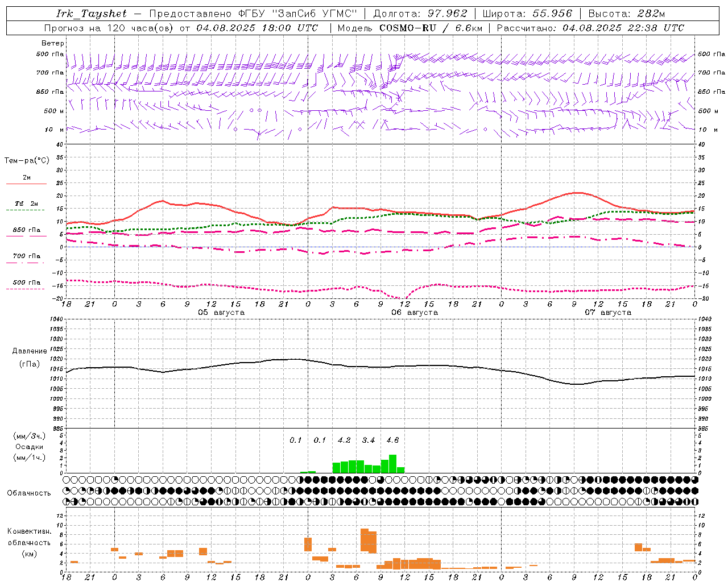
Task: Click the 700 гПа dash-dot legend entry
Action: click(x=25, y=259)
